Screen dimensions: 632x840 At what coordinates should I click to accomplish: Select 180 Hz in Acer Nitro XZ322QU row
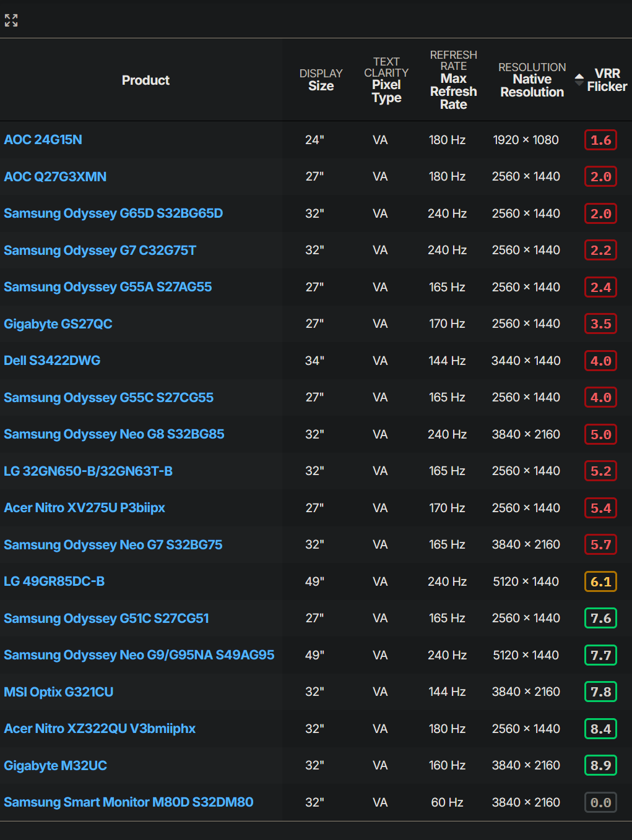pos(447,729)
